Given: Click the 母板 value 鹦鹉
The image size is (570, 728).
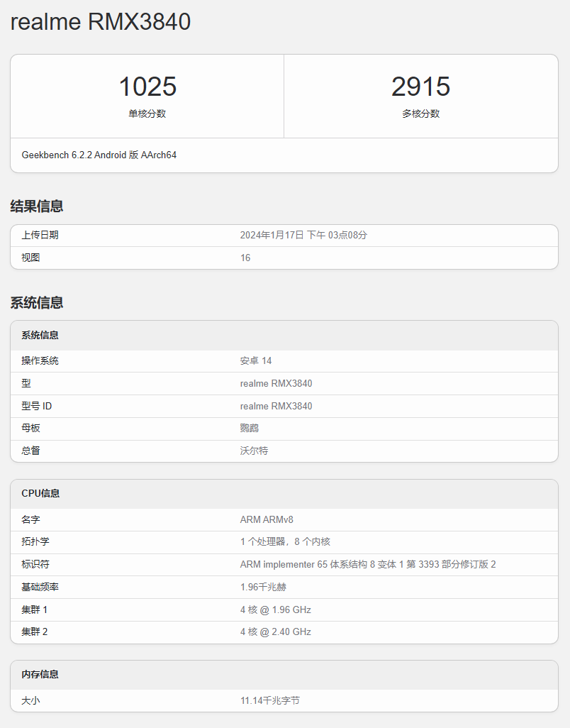Looking at the screenshot, I should pyautogui.click(x=250, y=429).
